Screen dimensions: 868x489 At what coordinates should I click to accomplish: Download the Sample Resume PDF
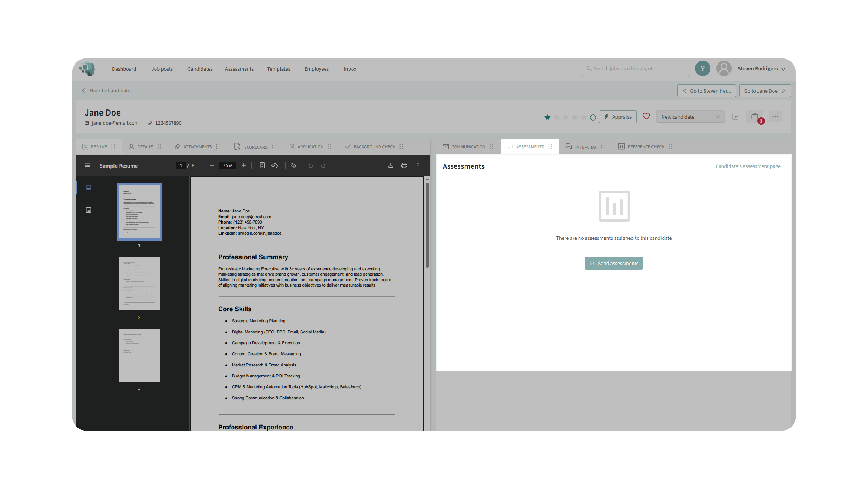coord(391,165)
